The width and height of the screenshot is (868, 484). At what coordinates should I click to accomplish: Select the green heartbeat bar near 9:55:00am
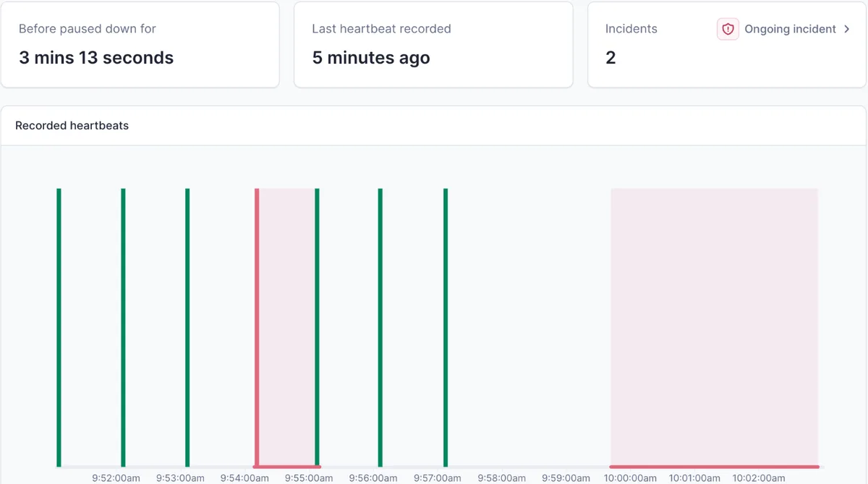(317, 328)
